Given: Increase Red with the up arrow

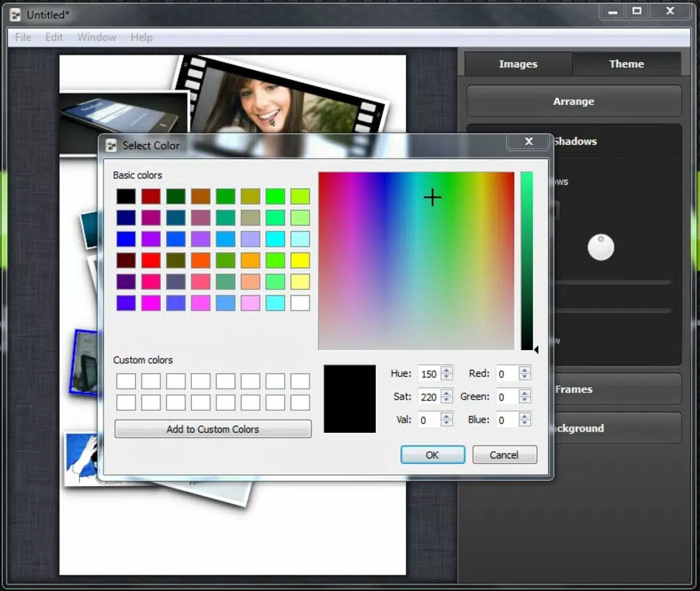Looking at the screenshot, I should (x=525, y=370).
